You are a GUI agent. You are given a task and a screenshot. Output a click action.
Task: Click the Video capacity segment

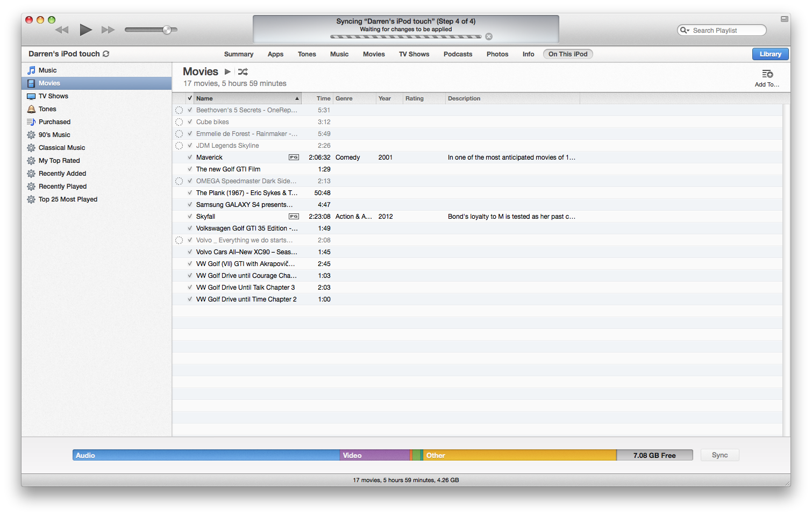(x=374, y=455)
